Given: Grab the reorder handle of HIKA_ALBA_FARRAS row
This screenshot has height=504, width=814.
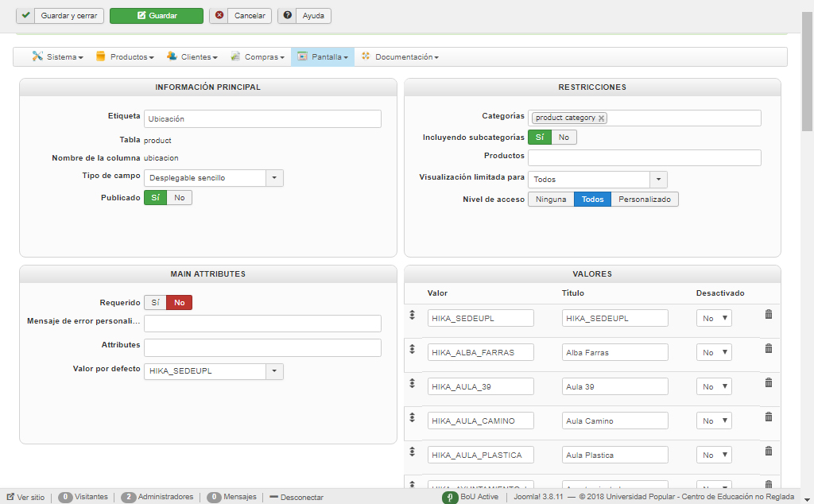Looking at the screenshot, I should click(413, 349).
